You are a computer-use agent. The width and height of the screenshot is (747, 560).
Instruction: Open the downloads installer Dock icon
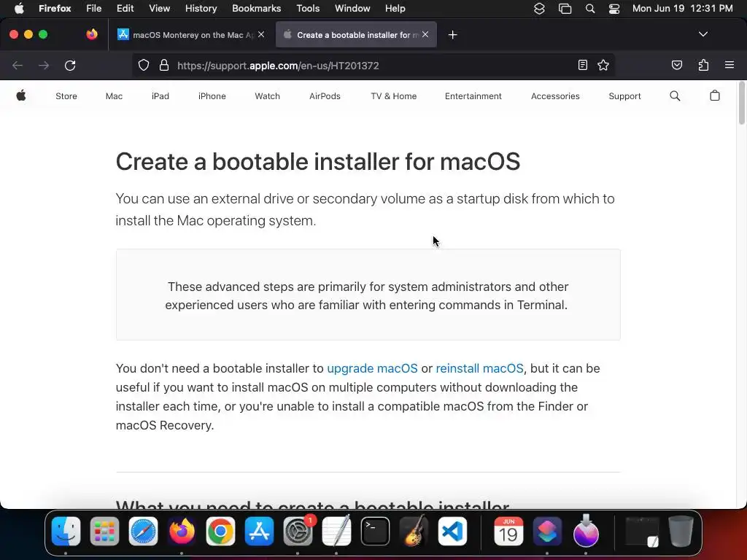(x=586, y=531)
